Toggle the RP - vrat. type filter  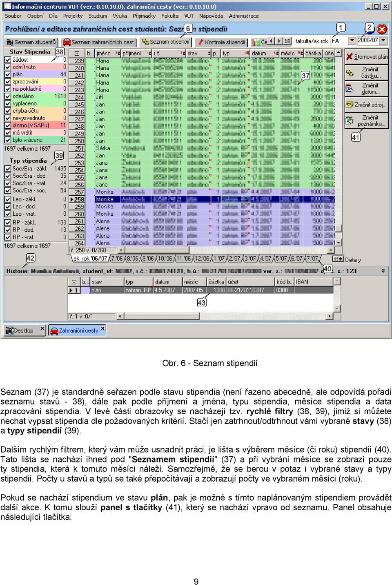pyautogui.click(x=8, y=237)
